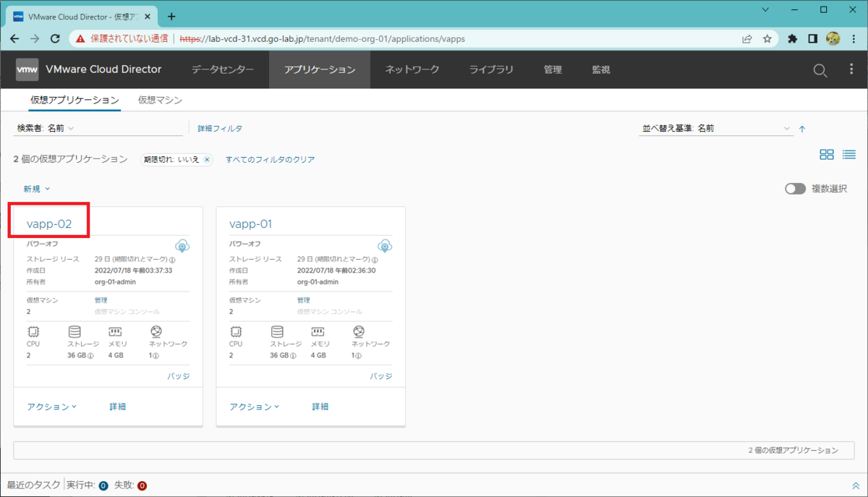Toggle the 複数選択 switch

(795, 188)
